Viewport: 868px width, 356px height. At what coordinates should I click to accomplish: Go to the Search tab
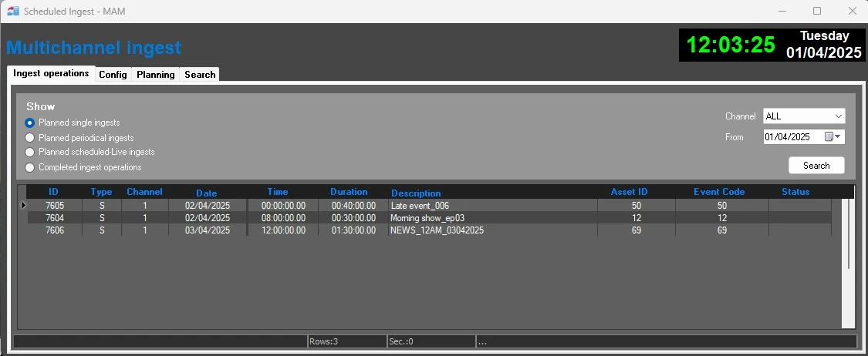[x=200, y=75]
